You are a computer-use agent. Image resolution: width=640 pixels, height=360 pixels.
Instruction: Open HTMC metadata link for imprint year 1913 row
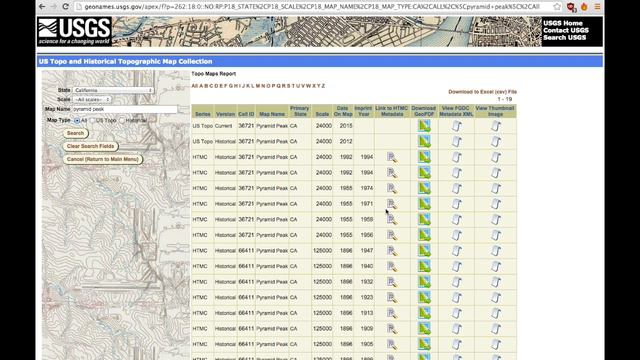(392, 313)
